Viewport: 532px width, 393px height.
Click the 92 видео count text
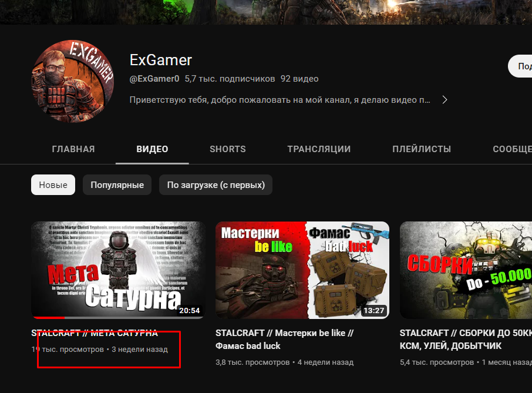pos(299,79)
